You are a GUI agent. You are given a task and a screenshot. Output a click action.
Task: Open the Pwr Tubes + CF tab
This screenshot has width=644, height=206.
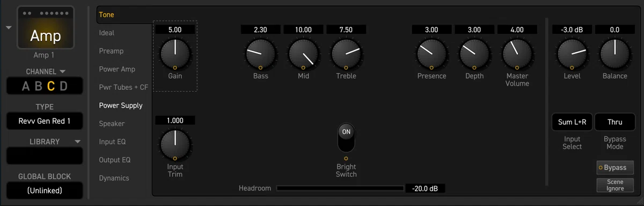(123, 87)
